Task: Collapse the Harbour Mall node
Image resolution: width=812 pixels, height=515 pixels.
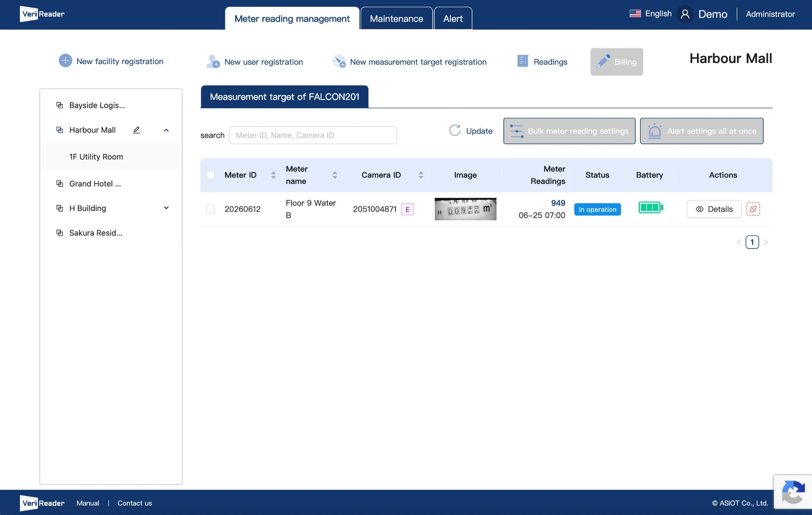Action: (x=166, y=130)
